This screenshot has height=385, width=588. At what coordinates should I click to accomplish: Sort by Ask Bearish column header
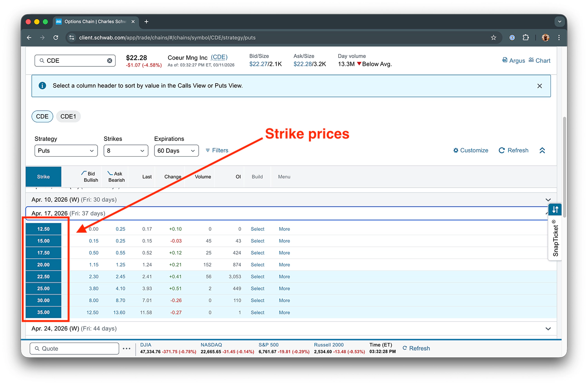click(116, 177)
